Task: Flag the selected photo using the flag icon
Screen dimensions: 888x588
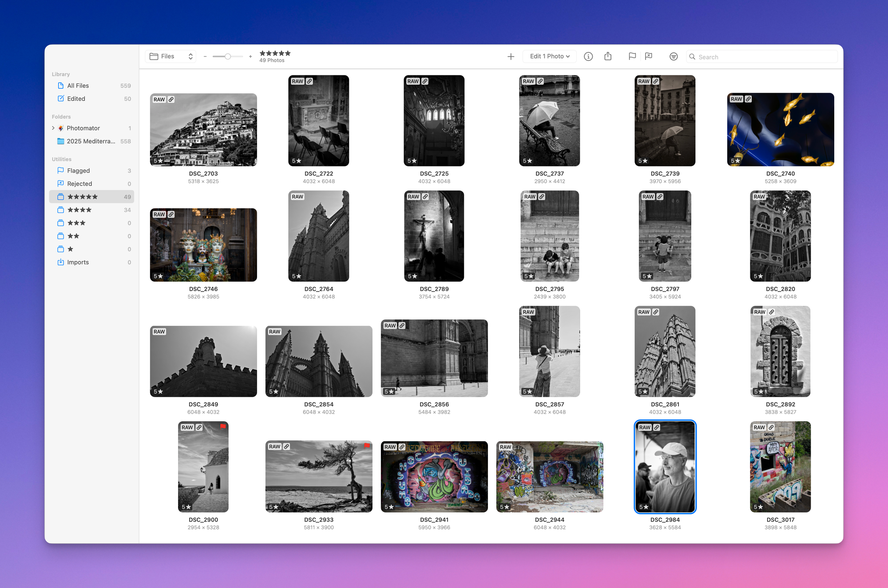Action: click(632, 56)
